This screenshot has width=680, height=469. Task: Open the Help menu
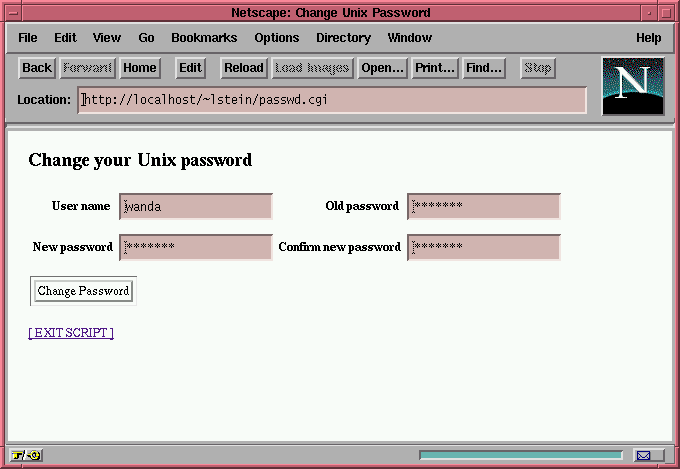[649, 38]
